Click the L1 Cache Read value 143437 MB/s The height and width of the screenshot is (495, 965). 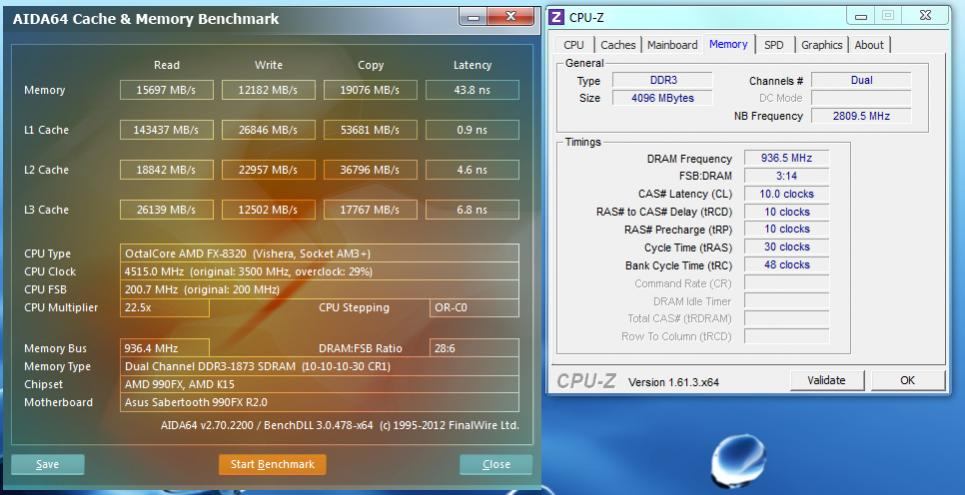point(167,130)
